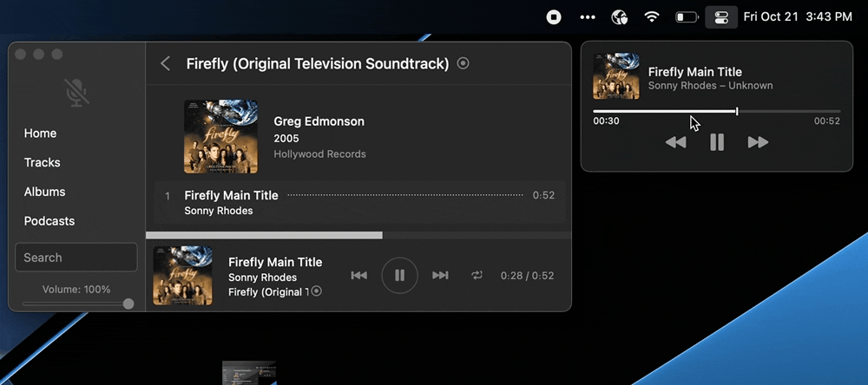The height and width of the screenshot is (385, 868).
Task: Click album art in the Now Playing widget
Action: [616, 76]
